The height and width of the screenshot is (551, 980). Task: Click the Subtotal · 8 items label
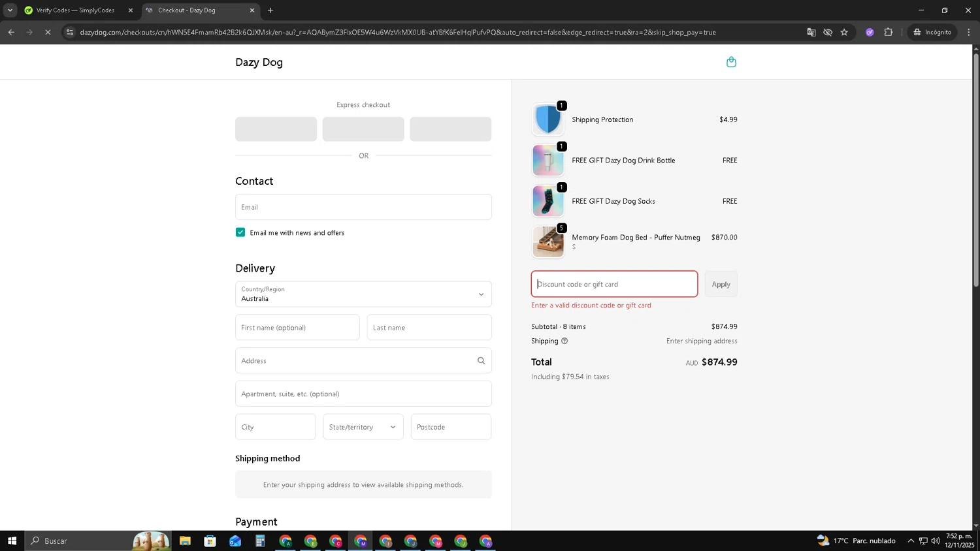pyautogui.click(x=559, y=326)
